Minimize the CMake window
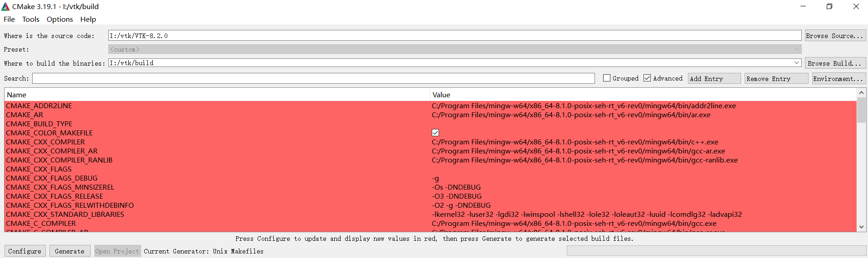868x258 pixels. pyautogui.click(x=803, y=6)
